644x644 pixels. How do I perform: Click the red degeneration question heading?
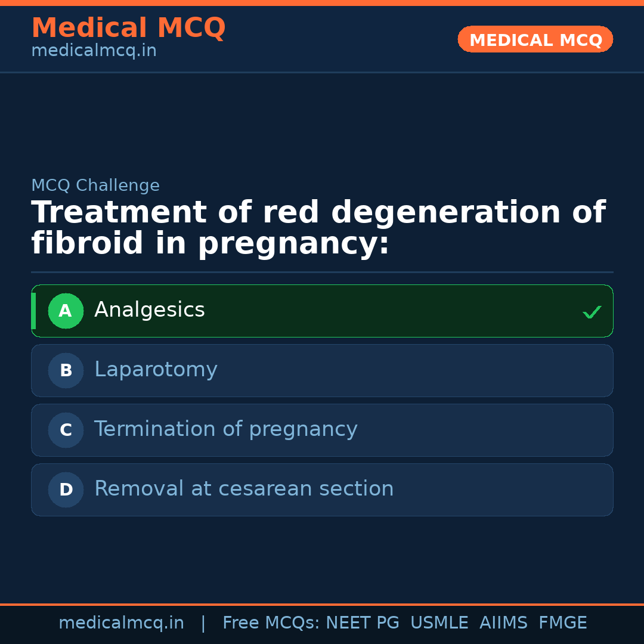318,228
